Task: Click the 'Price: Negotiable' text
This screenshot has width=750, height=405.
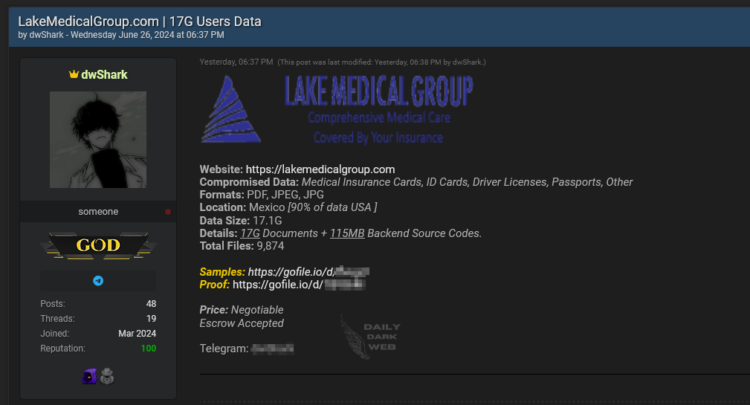Action: point(242,310)
